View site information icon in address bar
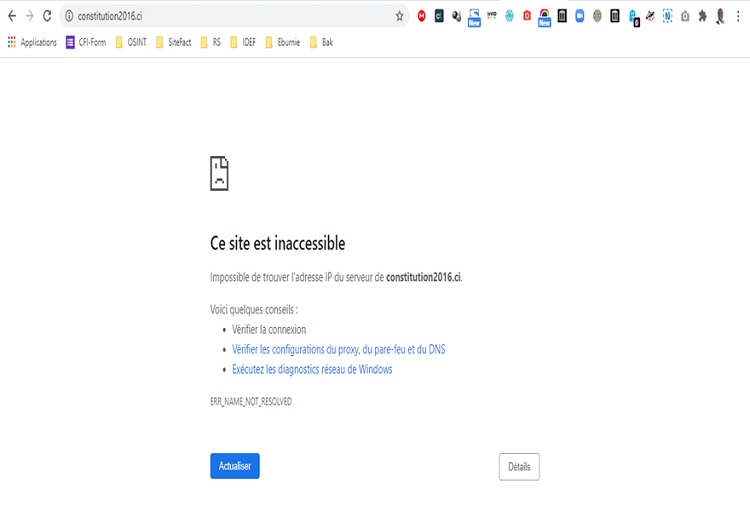 tap(69, 16)
